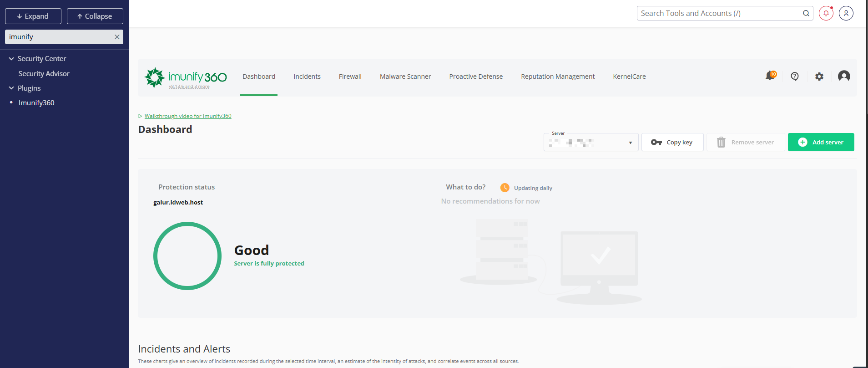
Task: Collapse the Plugins section
Action: 11,88
